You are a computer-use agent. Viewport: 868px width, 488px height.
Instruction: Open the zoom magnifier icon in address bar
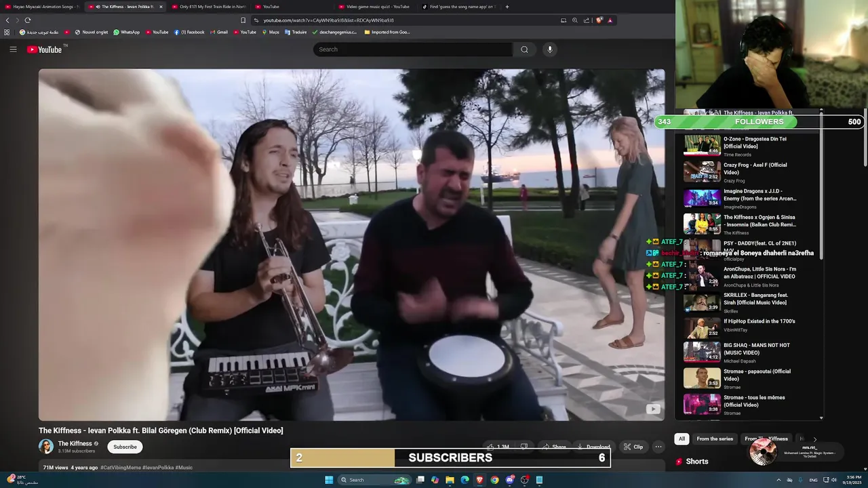(x=575, y=20)
